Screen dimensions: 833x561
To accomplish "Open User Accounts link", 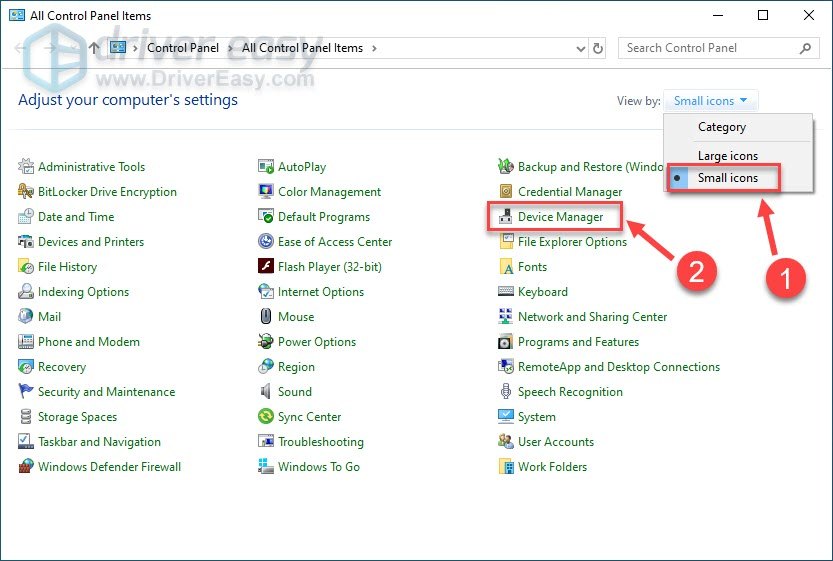I will (x=556, y=441).
